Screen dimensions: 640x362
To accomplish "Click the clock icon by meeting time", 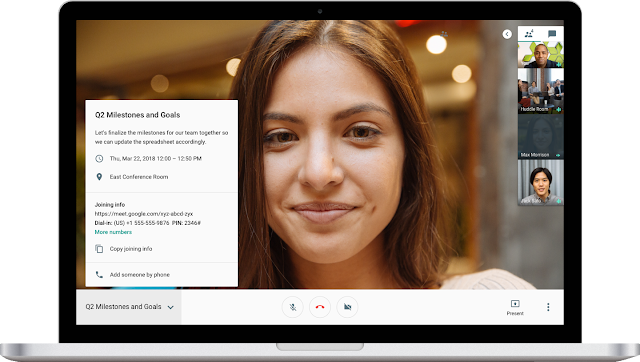I will point(99,158).
